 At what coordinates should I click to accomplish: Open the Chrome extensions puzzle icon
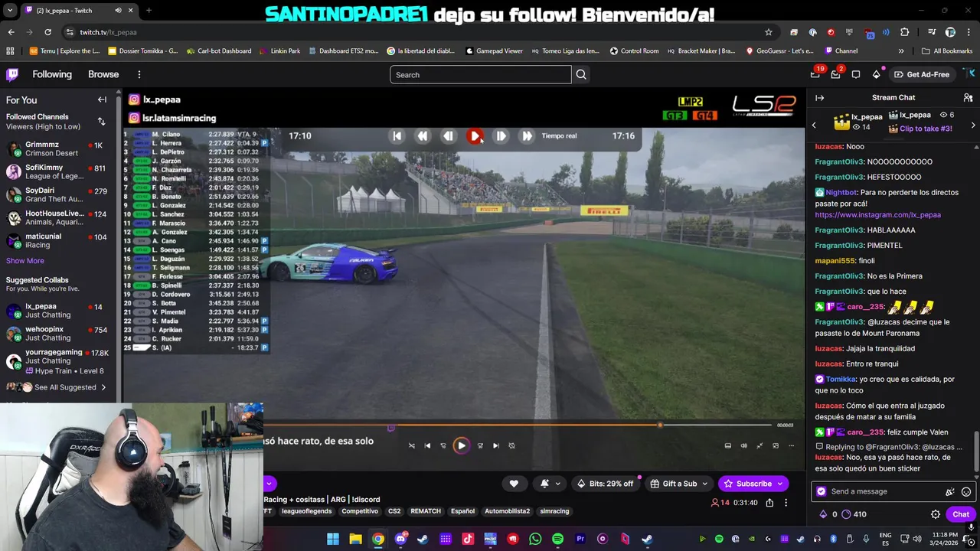[x=904, y=32]
